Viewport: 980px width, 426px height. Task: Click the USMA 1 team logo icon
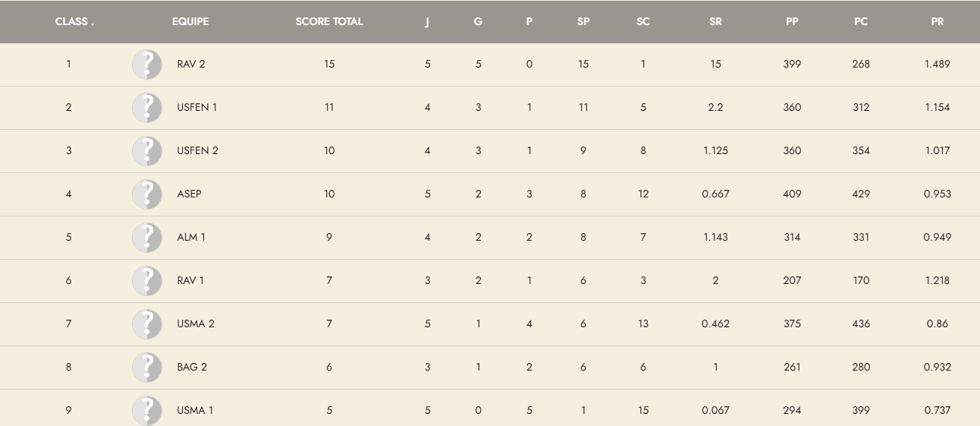click(147, 410)
